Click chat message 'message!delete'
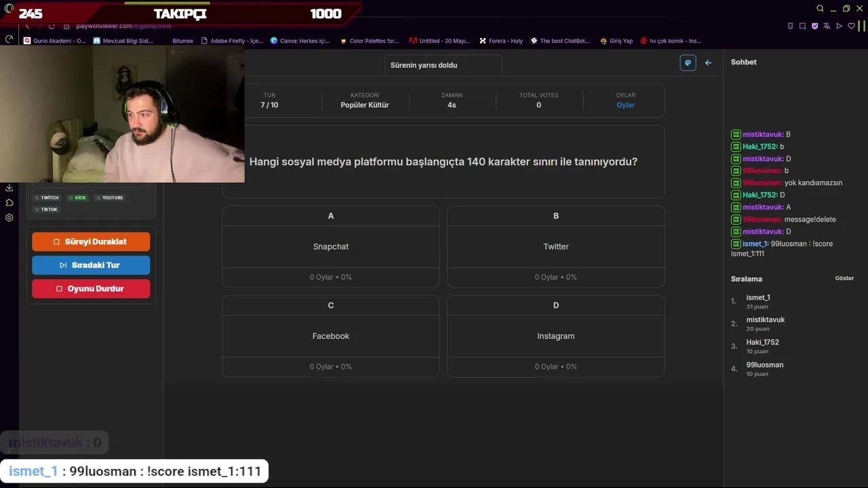 810,220
